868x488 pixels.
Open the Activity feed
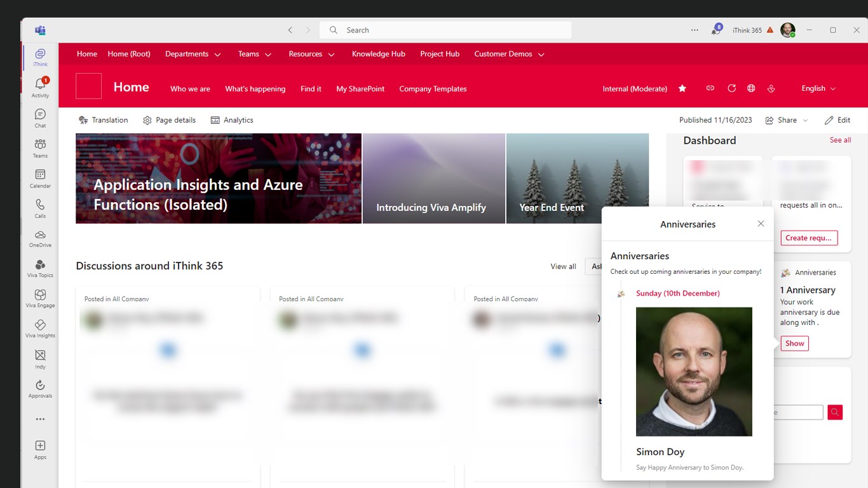point(40,87)
